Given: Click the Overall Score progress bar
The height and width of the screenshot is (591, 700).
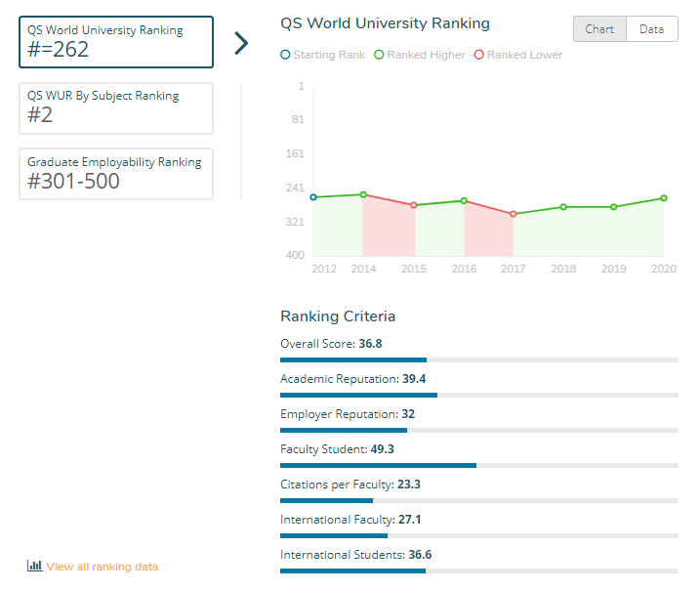Looking at the screenshot, I should tap(479, 359).
